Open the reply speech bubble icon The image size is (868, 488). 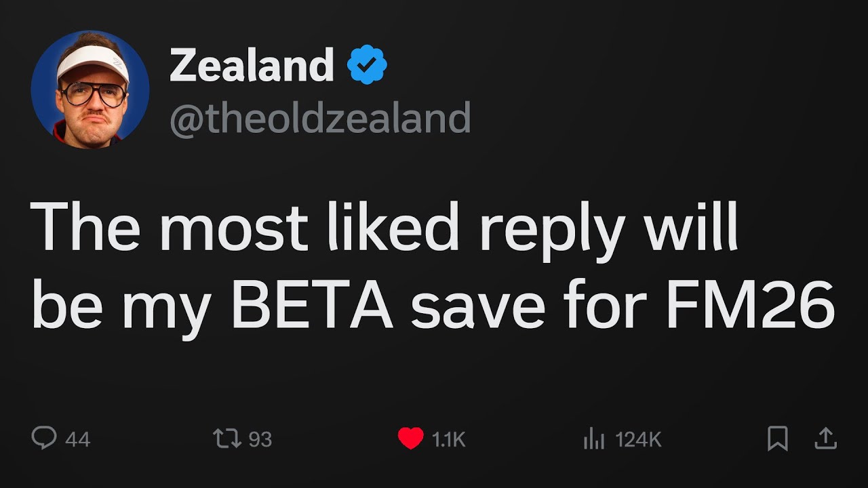[44, 439]
